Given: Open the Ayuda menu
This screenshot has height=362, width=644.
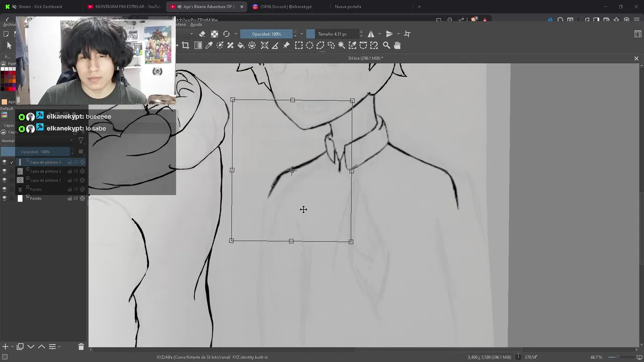Looking at the screenshot, I should [x=196, y=24].
